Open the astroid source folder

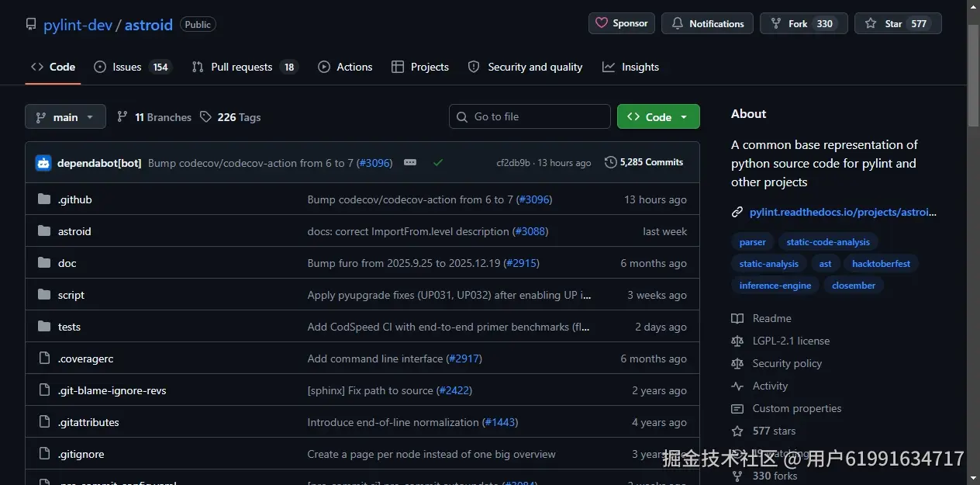tap(74, 231)
